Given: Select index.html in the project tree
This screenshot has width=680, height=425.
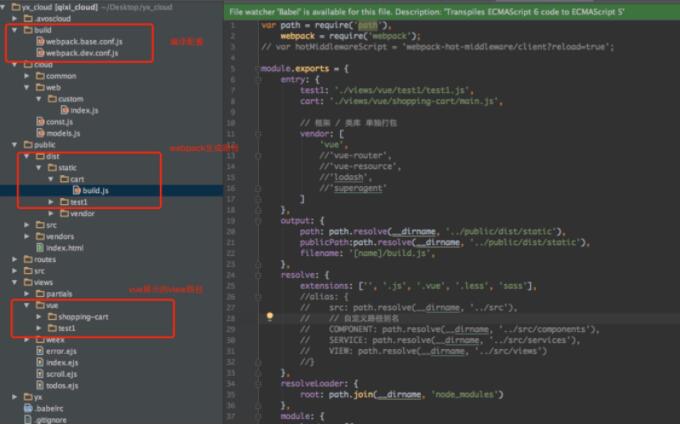Looking at the screenshot, I should tap(65, 248).
